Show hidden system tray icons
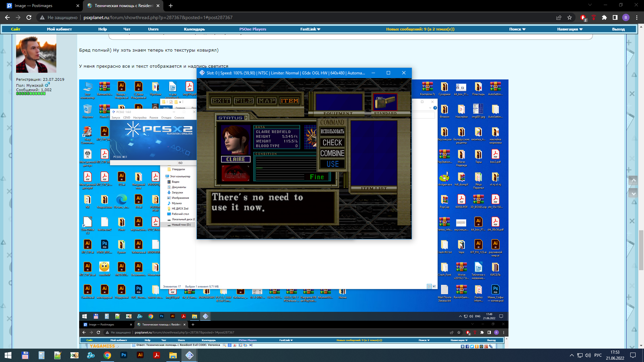Image resolution: width=644 pixels, height=362 pixels. (572, 355)
